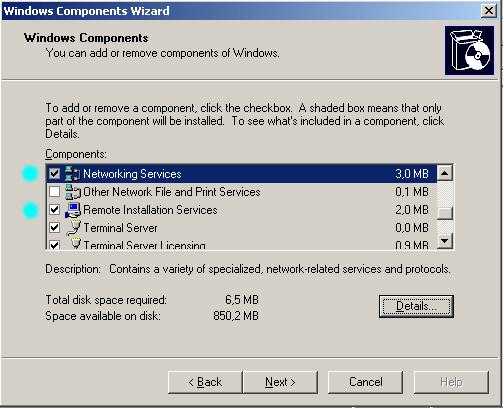Select the Remote Installation Services label
The height and width of the screenshot is (408, 503).
150,210
